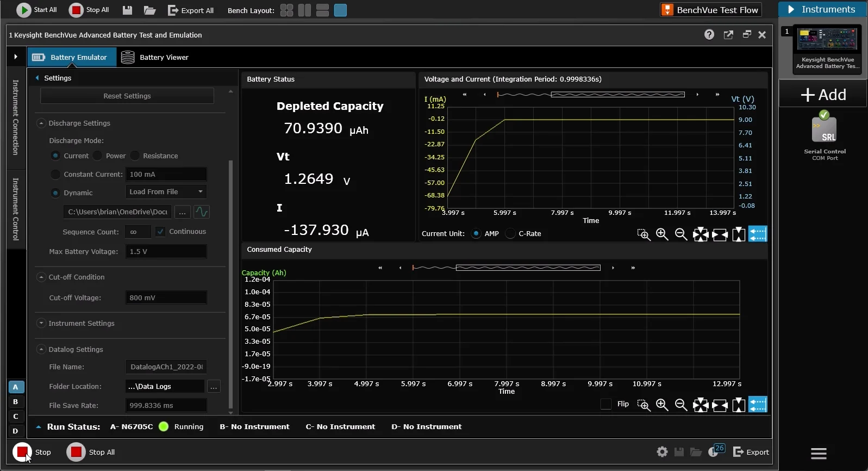
Task: Click the Reset Settings button
Action: point(127,96)
